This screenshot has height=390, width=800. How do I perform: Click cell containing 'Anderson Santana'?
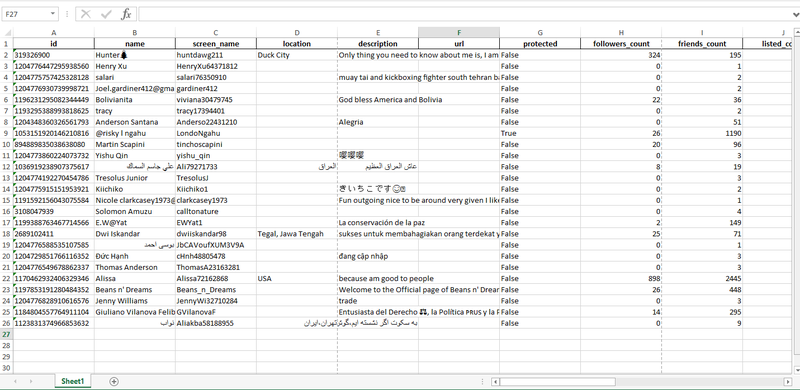tap(135, 122)
